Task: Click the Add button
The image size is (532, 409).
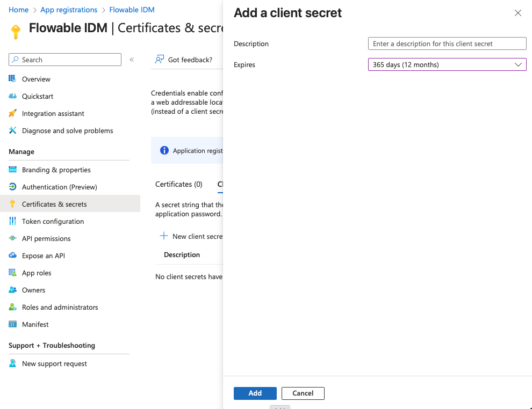Action: [x=255, y=393]
